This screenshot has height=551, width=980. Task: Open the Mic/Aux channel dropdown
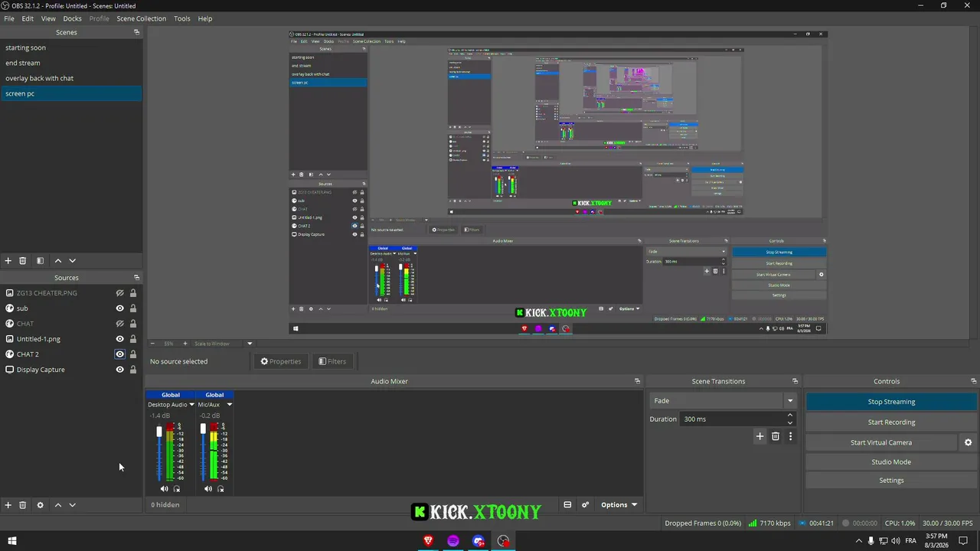pyautogui.click(x=229, y=405)
